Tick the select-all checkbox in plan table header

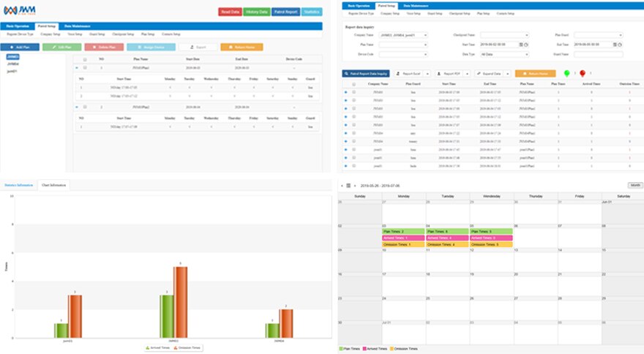point(85,60)
